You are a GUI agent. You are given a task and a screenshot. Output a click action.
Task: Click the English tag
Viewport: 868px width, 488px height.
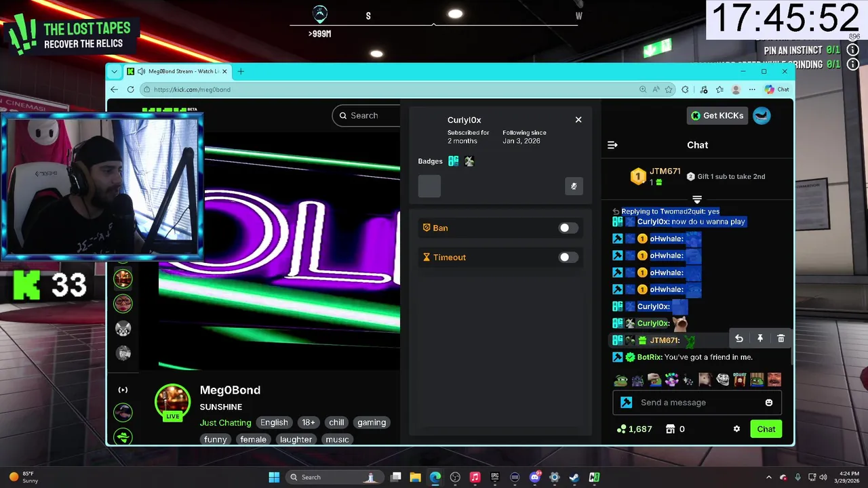pos(274,422)
